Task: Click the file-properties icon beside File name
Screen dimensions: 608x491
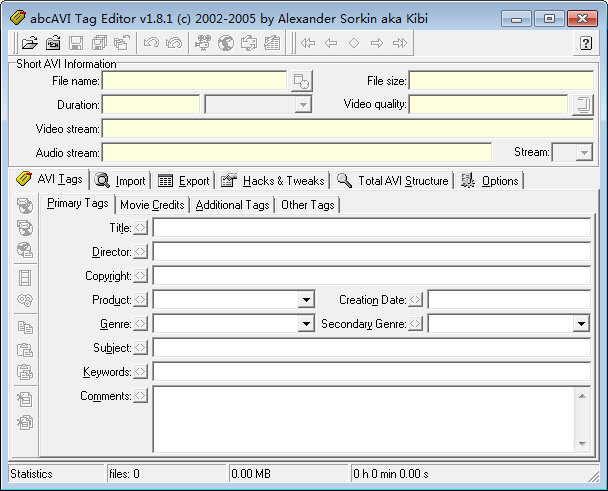Action: point(301,81)
